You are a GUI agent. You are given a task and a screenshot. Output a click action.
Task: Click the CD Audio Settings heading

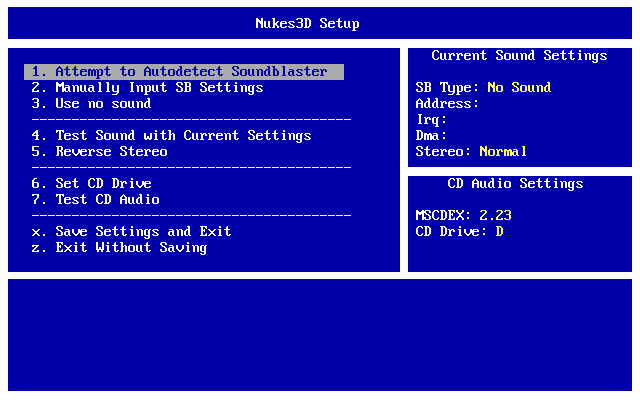tap(515, 184)
